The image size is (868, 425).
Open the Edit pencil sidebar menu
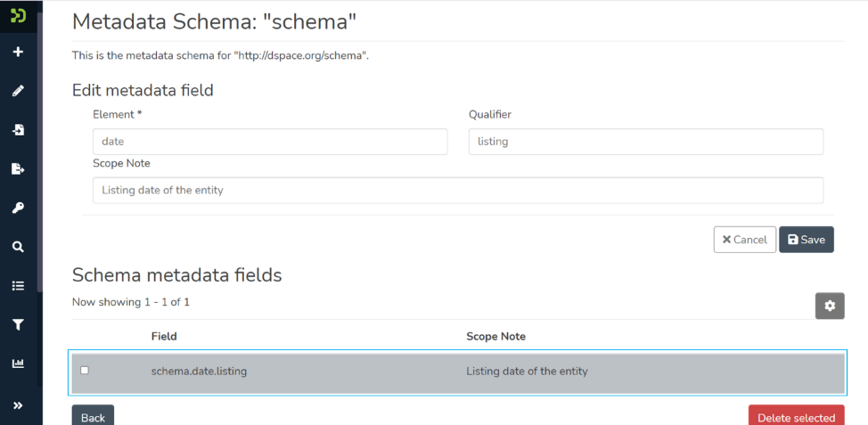coord(18,91)
